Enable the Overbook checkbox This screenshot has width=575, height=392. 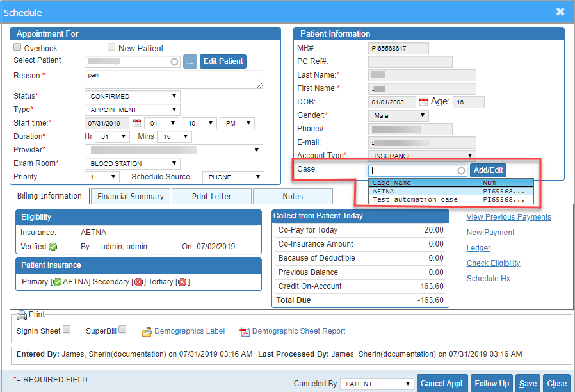(18, 47)
